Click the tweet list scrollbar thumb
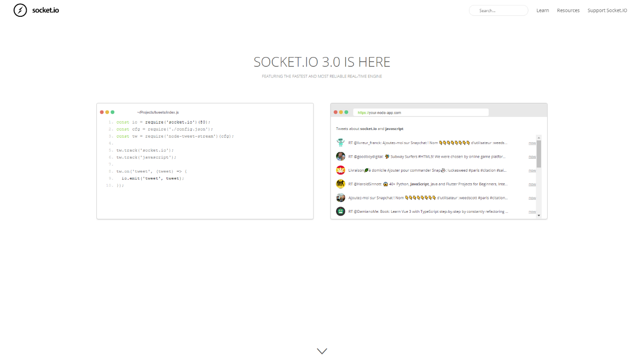This screenshot has height=362, width=644. (x=539, y=153)
